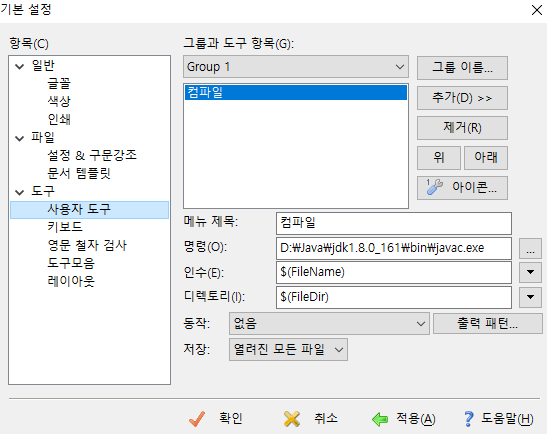Click the 인수 field containing $(FileName)

(394, 272)
